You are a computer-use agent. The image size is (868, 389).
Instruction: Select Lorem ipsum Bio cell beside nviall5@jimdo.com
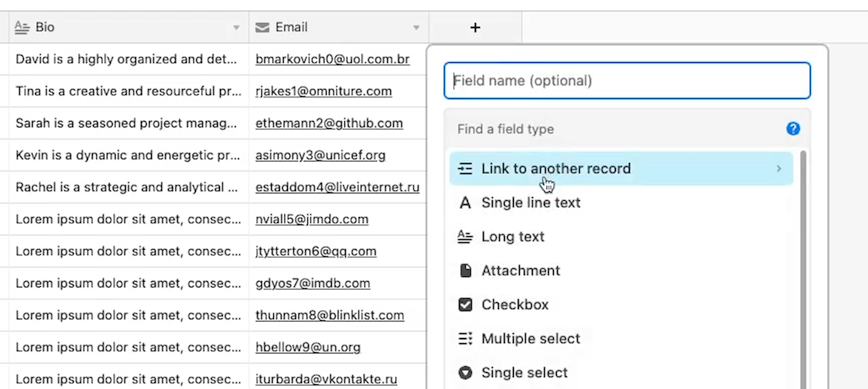128,219
